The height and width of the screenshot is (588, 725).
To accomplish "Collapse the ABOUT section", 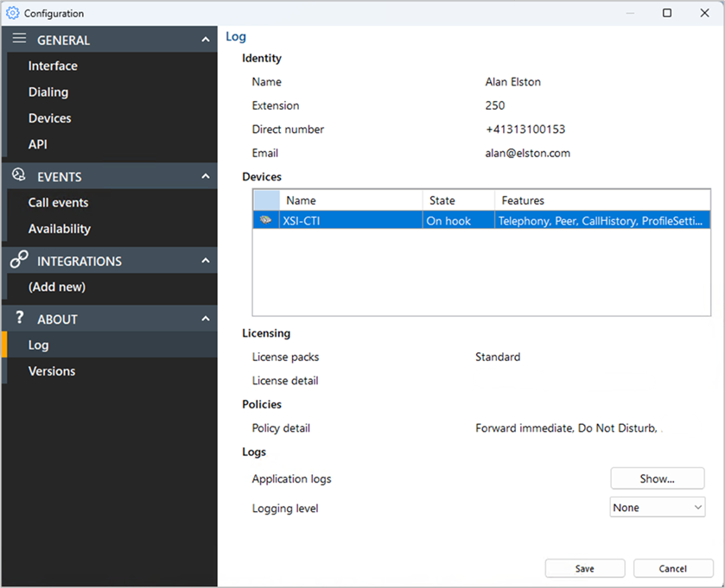I will pyautogui.click(x=205, y=319).
